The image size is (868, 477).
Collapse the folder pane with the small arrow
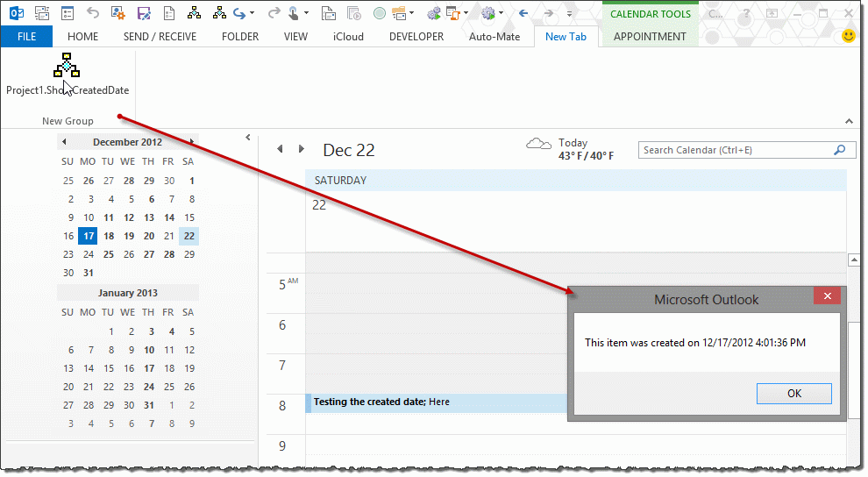[x=248, y=138]
